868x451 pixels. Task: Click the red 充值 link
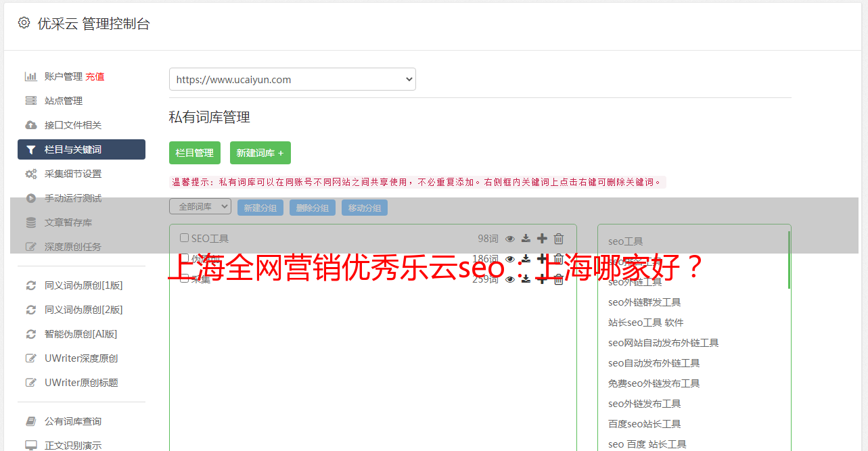tap(95, 76)
